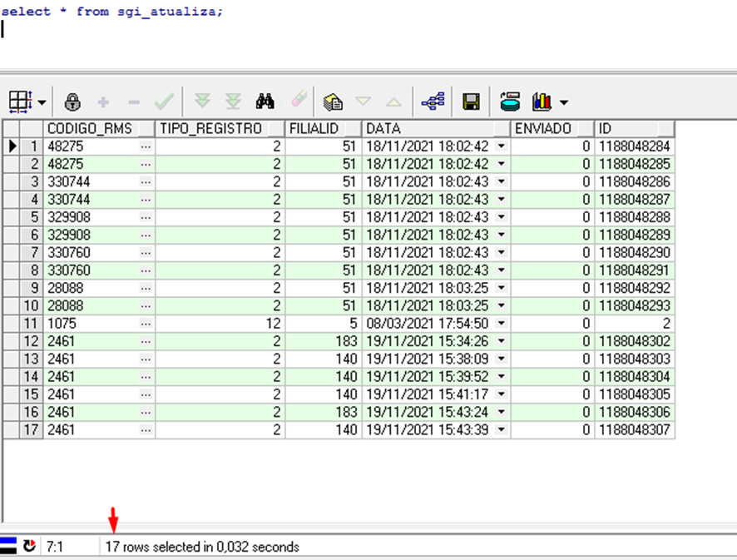Select ID cell 1188048290

[635, 252]
